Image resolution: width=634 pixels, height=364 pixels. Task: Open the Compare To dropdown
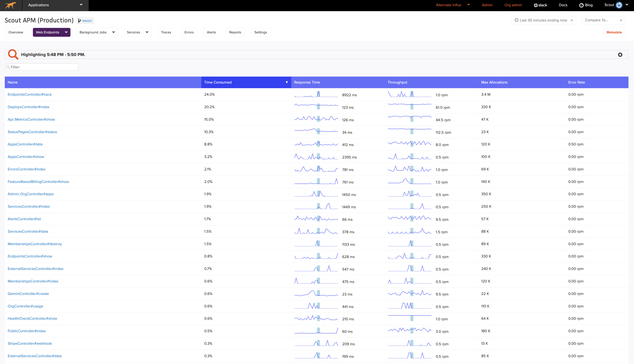pyautogui.click(x=603, y=20)
